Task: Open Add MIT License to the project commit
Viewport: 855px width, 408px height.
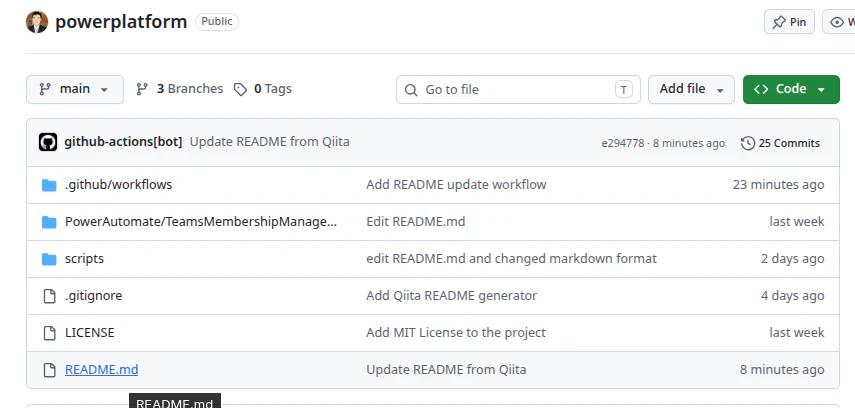Action: (456, 333)
